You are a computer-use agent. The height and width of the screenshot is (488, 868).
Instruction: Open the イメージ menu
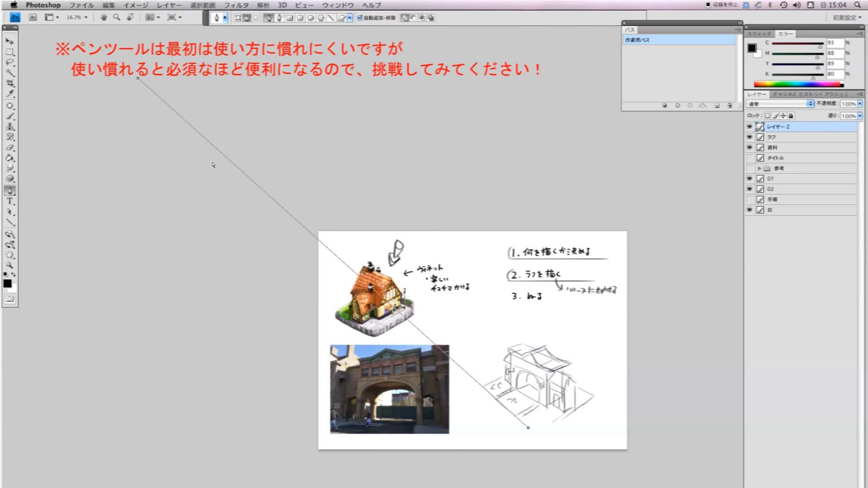coord(136,5)
